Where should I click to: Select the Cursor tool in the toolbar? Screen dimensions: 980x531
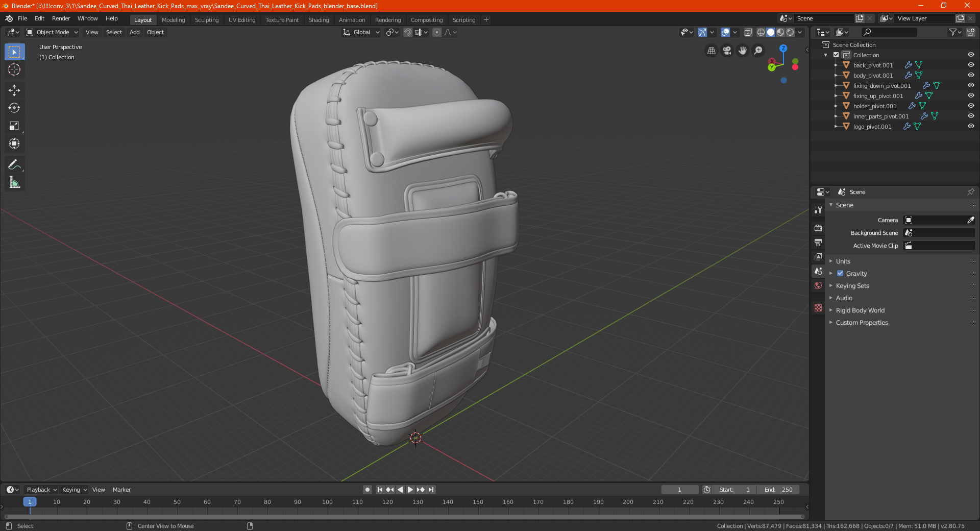coord(14,70)
